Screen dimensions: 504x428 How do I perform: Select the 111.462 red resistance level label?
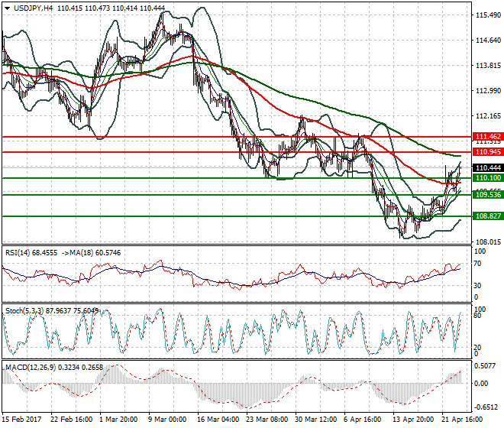click(x=488, y=137)
